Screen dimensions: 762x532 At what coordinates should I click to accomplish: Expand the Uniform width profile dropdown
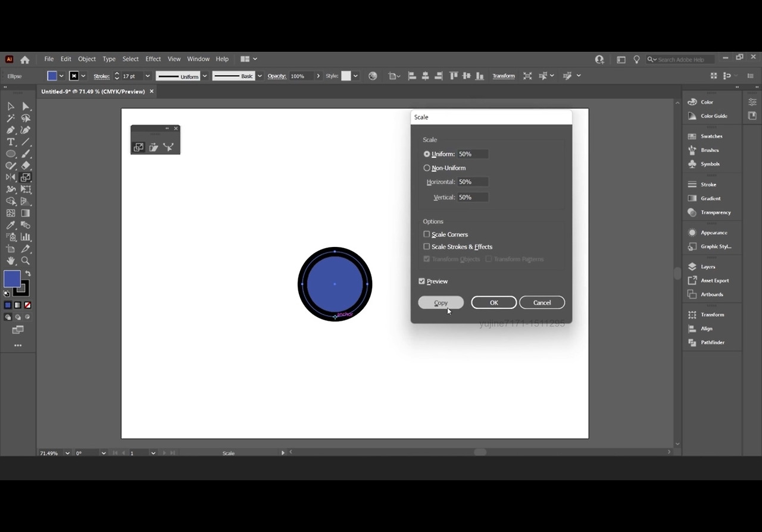click(x=205, y=76)
